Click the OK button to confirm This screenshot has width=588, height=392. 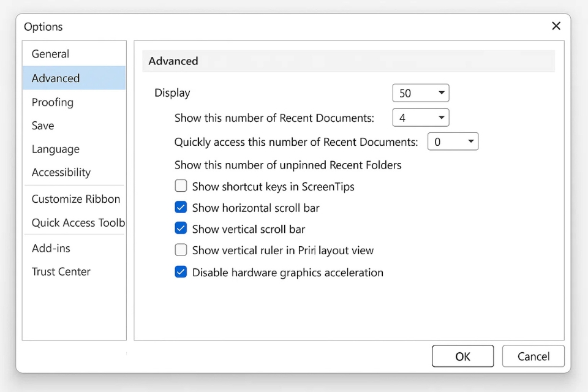(x=462, y=356)
